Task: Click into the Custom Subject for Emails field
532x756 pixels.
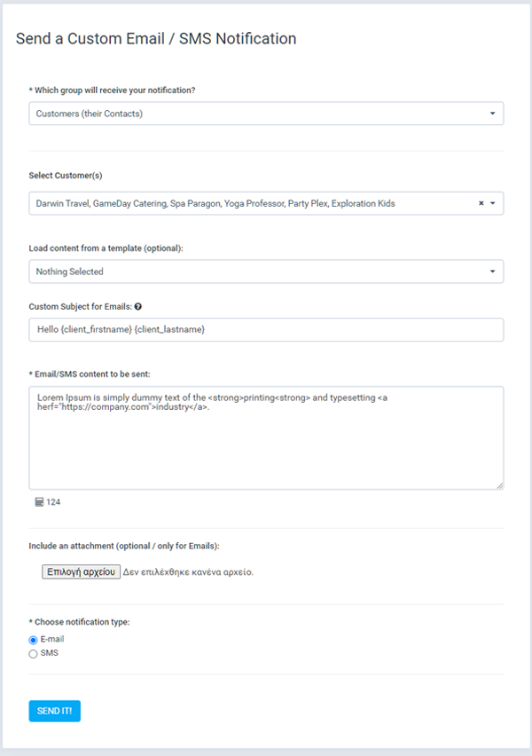Action: pos(266,330)
